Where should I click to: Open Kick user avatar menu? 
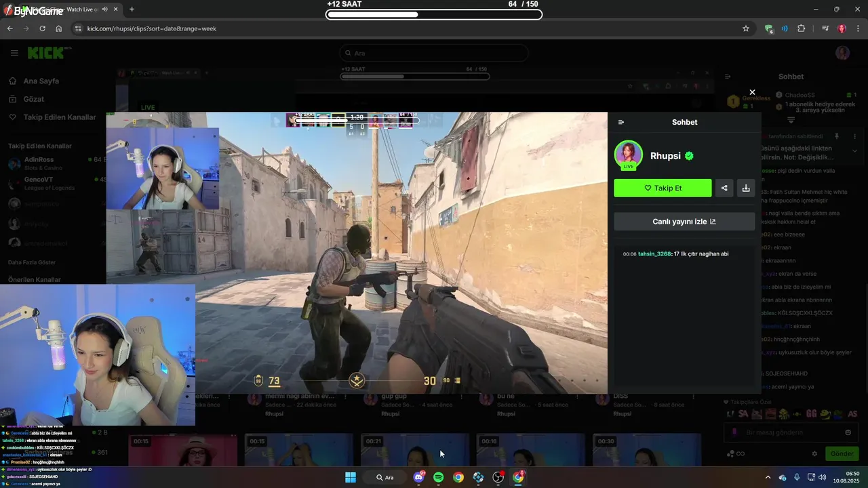click(x=842, y=53)
